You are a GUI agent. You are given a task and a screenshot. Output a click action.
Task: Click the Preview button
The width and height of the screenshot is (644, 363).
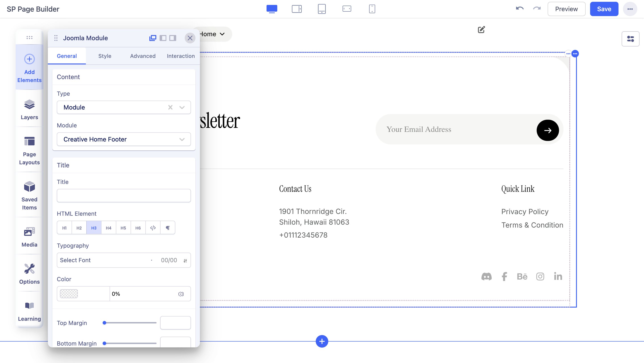point(566,9)
